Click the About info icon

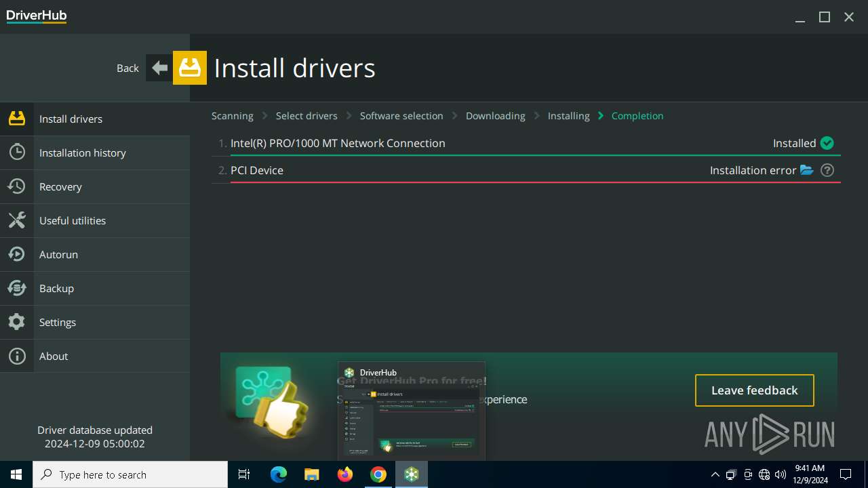17,356
